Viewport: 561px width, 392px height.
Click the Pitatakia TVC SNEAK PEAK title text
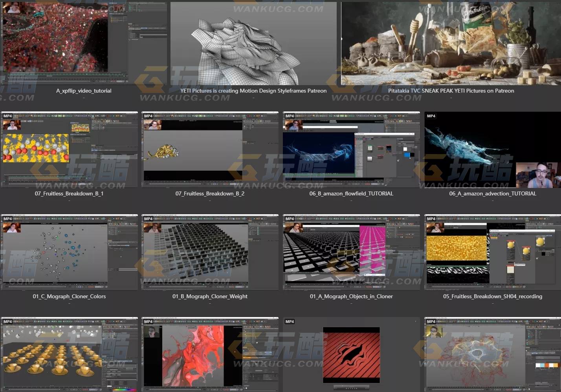point(451,91)
